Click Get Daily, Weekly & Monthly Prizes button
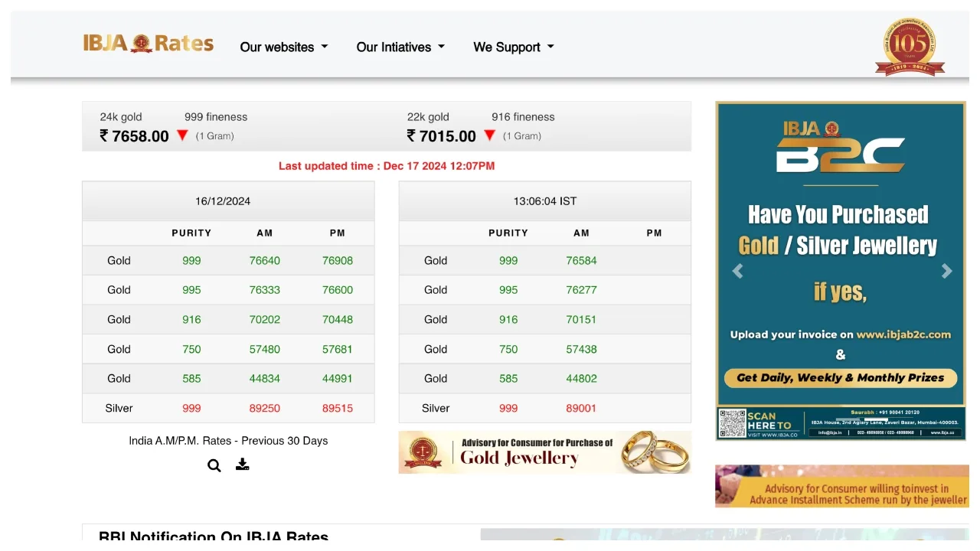The width and height of the screenshot is (980, 551). (841, 377)
